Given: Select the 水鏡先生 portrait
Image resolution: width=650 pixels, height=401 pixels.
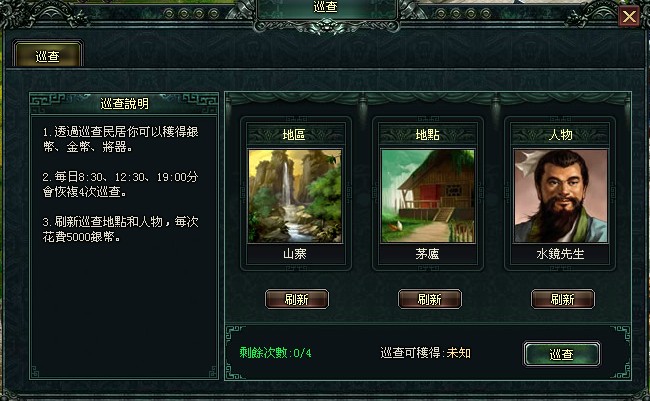Looking at the screenshot, I should tap(560, 196).
